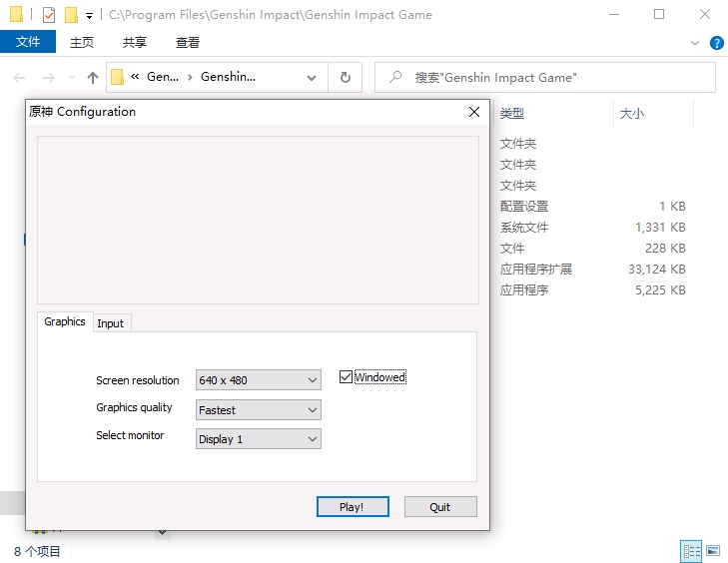Switch to details view icon
728x563 pixels.
click(691, 551)
